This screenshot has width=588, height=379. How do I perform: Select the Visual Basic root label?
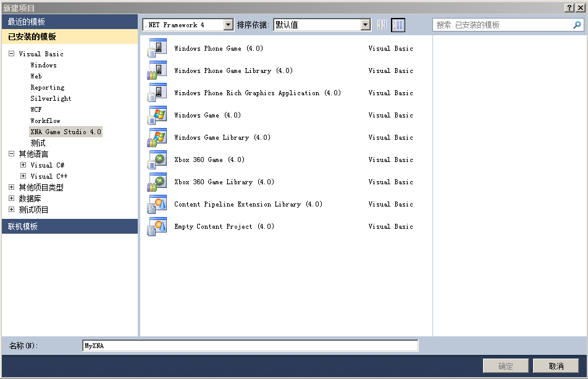coord(41,54)
